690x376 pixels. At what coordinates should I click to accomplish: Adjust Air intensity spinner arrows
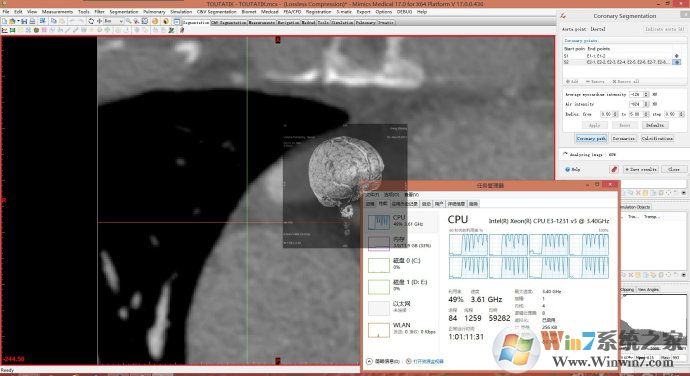point(646,104)
